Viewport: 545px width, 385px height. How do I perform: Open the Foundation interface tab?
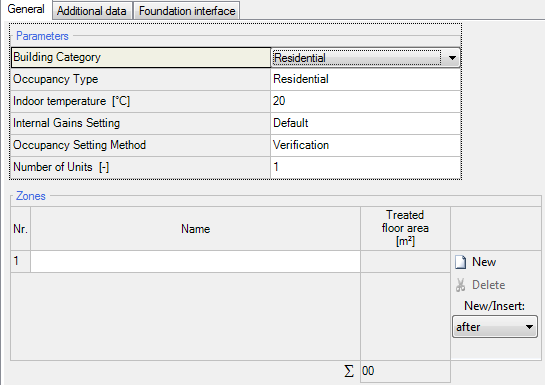pyautogui.click(x=187, y=11)
